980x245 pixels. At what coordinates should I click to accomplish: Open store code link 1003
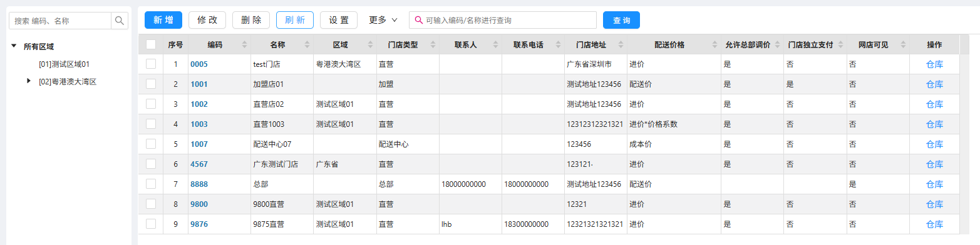point(199,124)
